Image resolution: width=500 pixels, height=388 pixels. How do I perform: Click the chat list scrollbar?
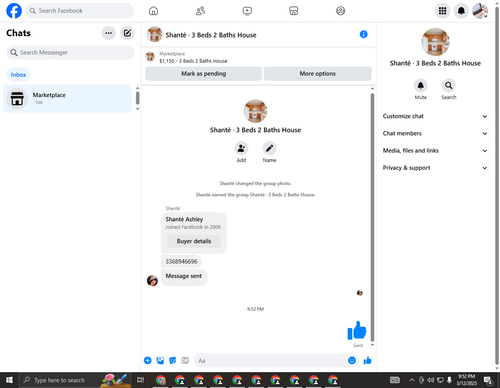pyautogui.click(x=137, y=98)
